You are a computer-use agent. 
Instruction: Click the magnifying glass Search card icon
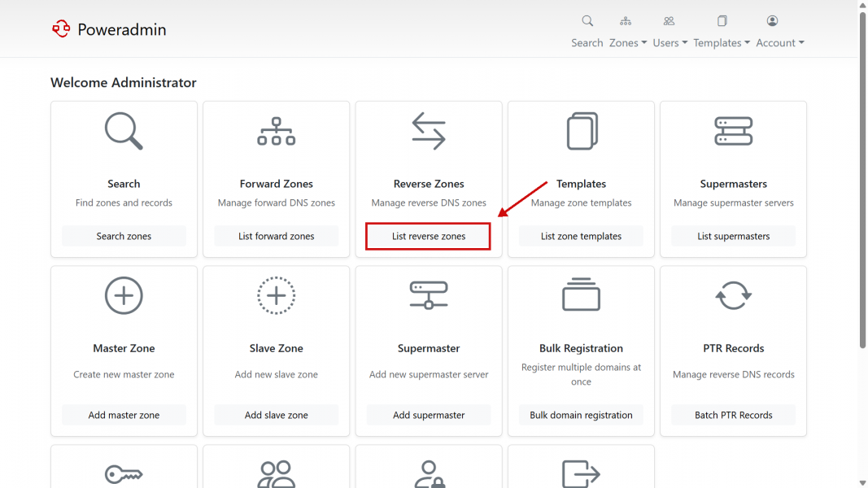coord(124,131)
